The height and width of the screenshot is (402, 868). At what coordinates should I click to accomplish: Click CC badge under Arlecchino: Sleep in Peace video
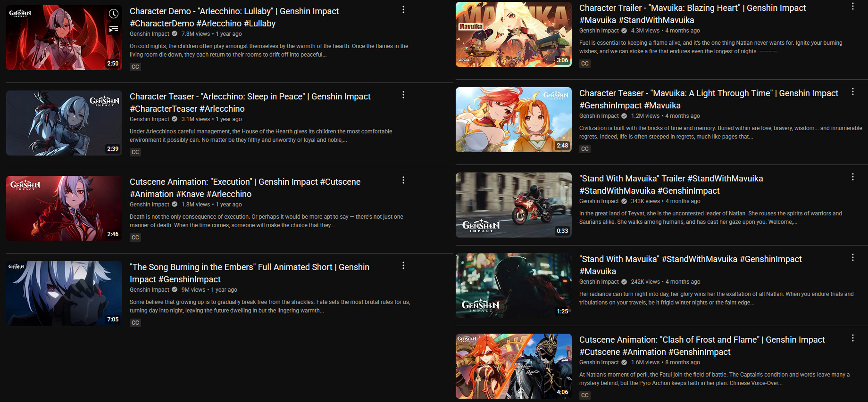coord(135,152)
